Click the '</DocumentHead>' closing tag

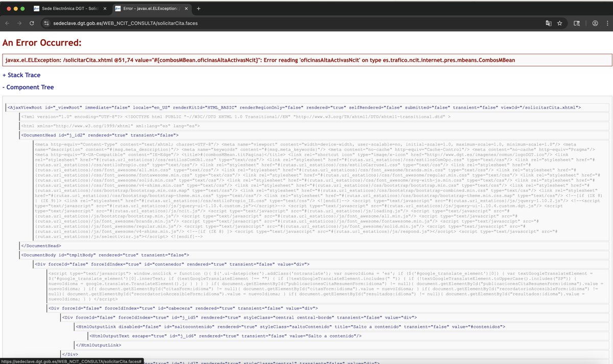[x=313, y=246]
